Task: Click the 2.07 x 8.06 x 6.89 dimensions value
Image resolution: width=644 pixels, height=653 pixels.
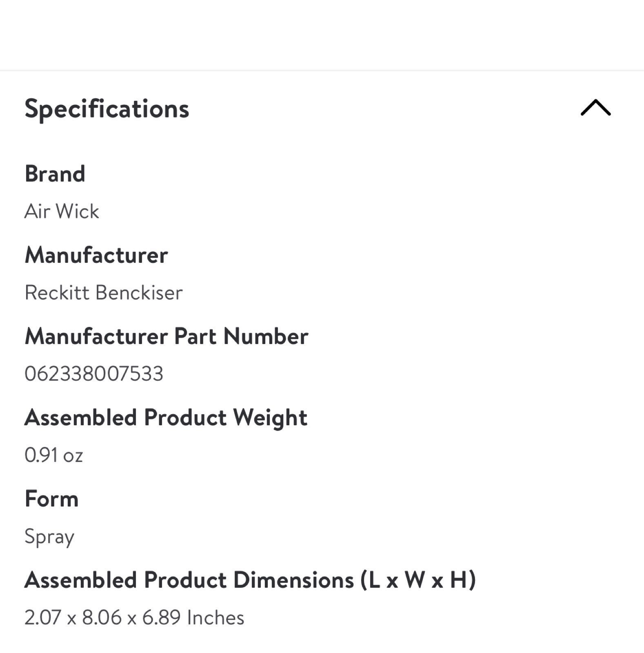Action: click(134, 617)
